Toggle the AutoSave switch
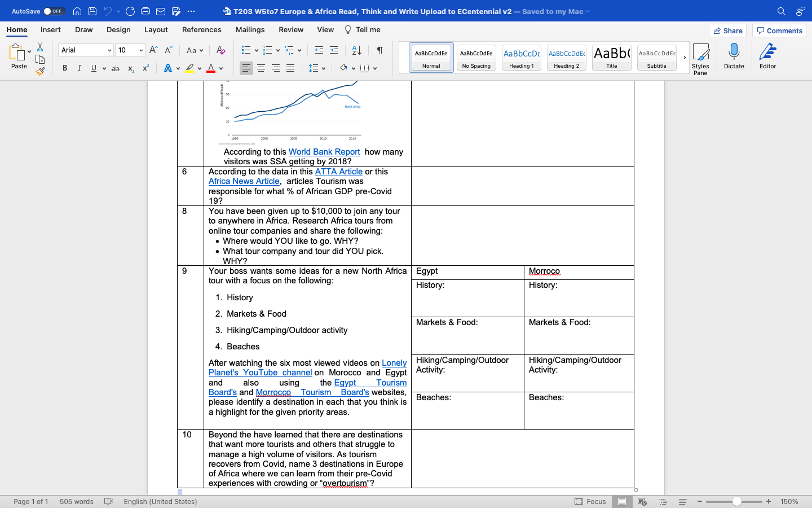Image resolution: width=812 pixels, height=508 pixels. [x=54, y=11]
